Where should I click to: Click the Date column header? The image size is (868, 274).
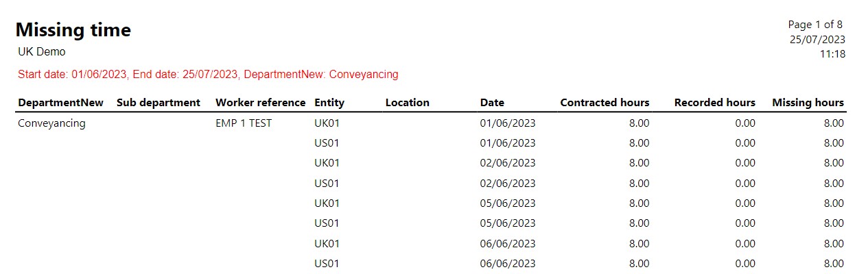[x=492, y=103]
